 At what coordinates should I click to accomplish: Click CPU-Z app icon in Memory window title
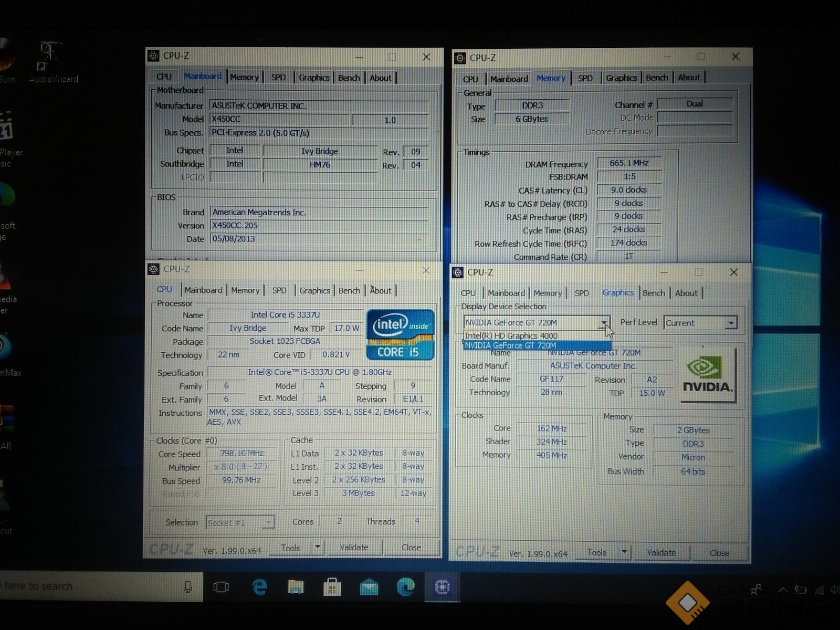tap(460, 58)
